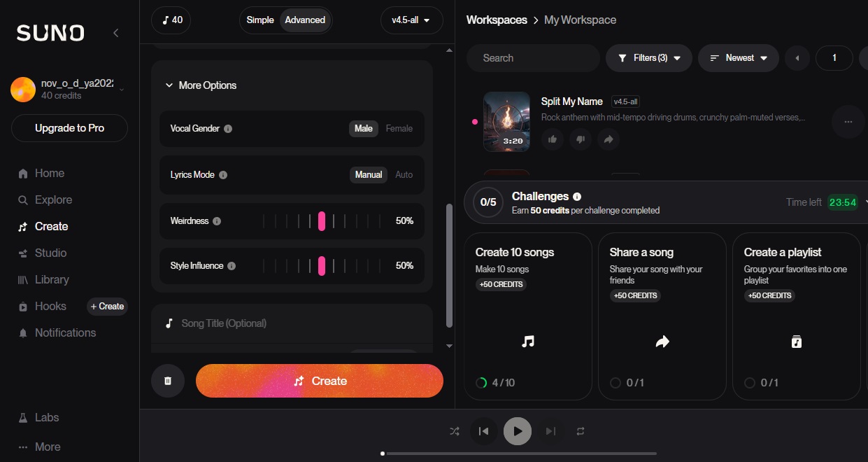Open the Create 10 songs challenge card
This screenshot has width=868, height=462.
(x=528, y=316)
